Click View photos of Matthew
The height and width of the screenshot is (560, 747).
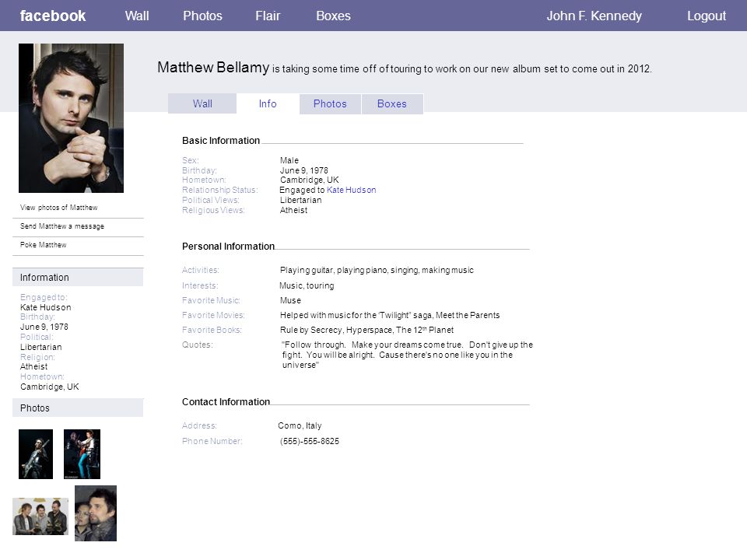(x=58, y=208)
